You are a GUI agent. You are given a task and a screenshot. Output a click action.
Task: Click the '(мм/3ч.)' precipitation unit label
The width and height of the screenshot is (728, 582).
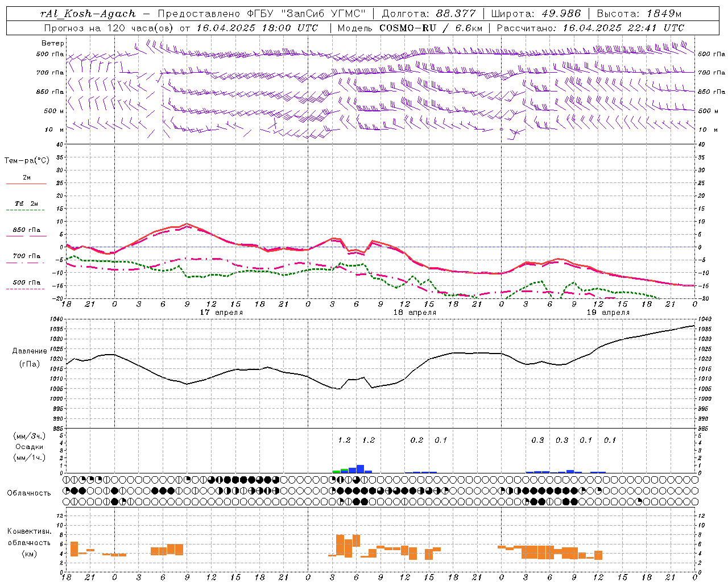pos(30,436)
